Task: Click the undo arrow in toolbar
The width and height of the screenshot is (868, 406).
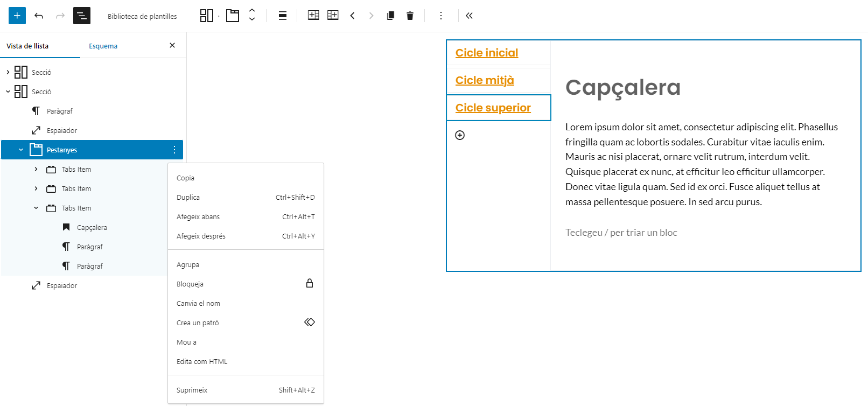Action: pyautogui.click(x=39, y=16)
